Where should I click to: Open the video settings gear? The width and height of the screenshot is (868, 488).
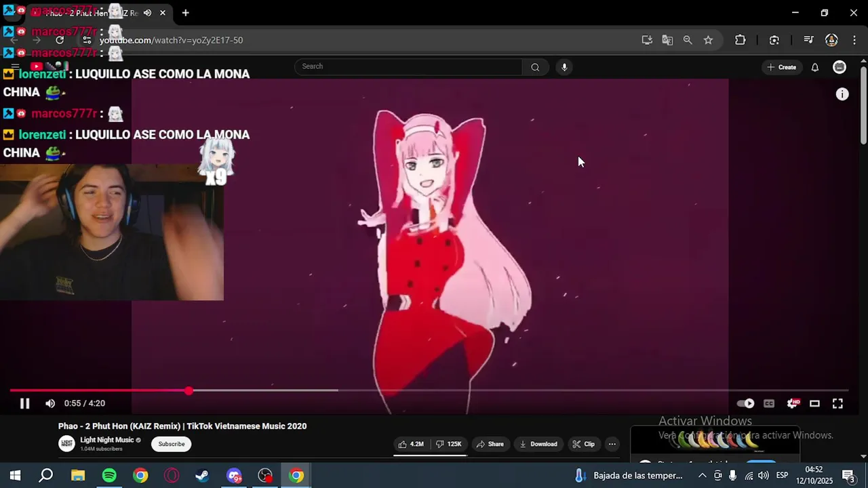[x=792, y=403]
